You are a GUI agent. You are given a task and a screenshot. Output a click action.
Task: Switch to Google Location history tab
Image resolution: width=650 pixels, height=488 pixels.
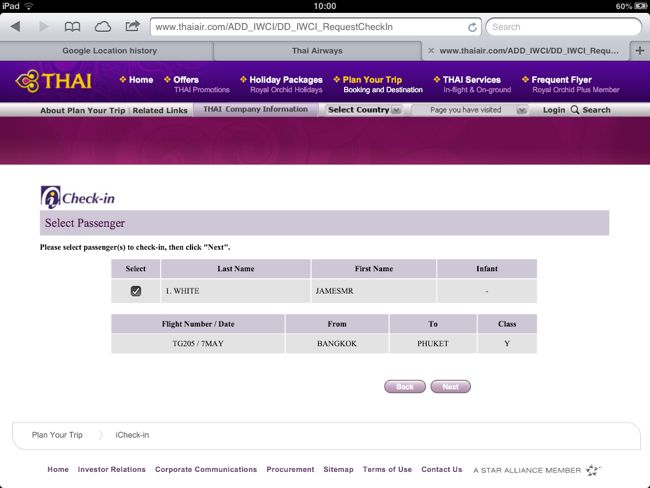coord(109,51)
